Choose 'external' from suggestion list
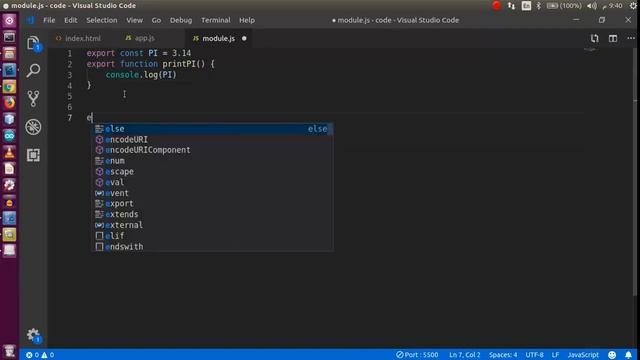This screenshot has height=360, width=640. click(x=212, y=225)
